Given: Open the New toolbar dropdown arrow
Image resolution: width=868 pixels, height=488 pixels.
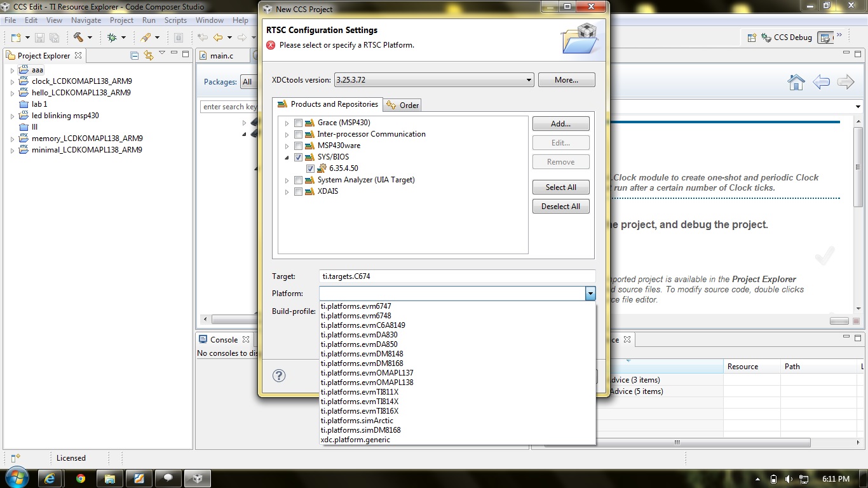Looking at the screenshot, I should coord(27,37).
